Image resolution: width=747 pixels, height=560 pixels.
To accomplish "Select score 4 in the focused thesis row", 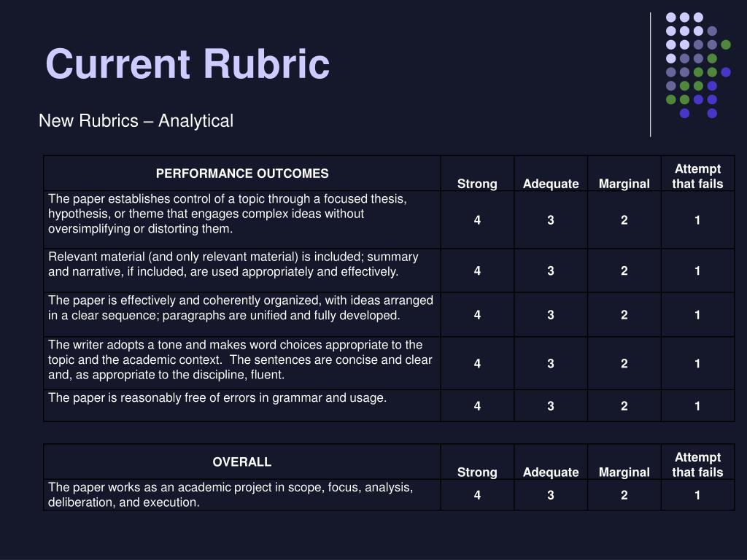I will (477, 220).
